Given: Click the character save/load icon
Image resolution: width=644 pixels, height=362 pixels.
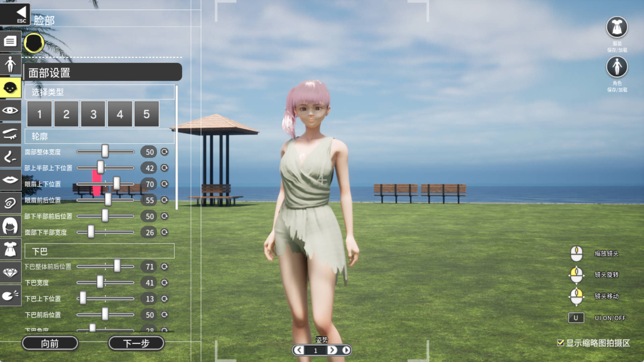Looking at the screenshot, I should point(616,67).
